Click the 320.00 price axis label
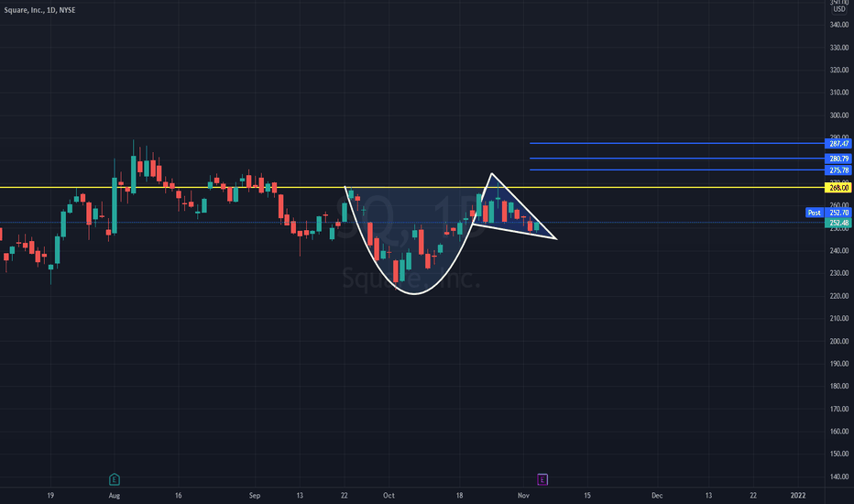This screenshot has width=854, height=504. tap(839, 70)
